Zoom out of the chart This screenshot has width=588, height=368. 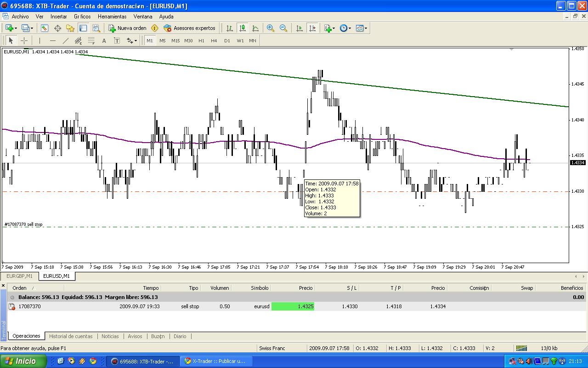(283, 28)
